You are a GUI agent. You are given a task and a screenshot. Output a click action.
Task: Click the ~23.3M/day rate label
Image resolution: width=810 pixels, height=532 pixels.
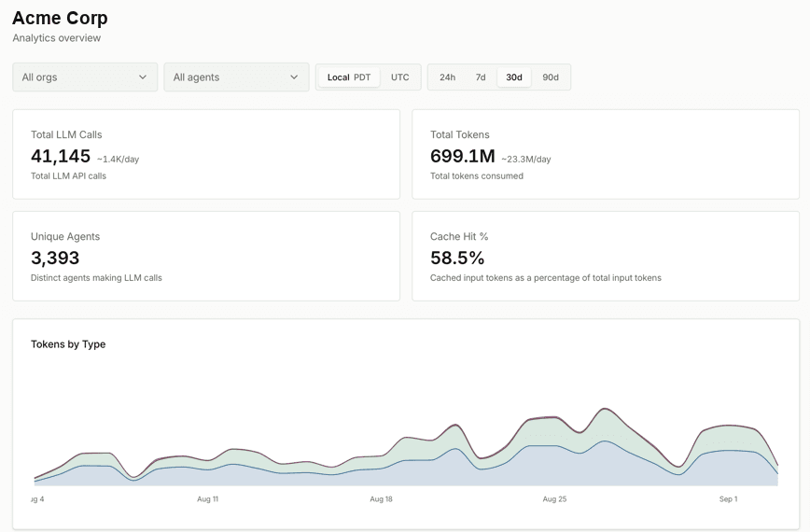coord(526,159)
